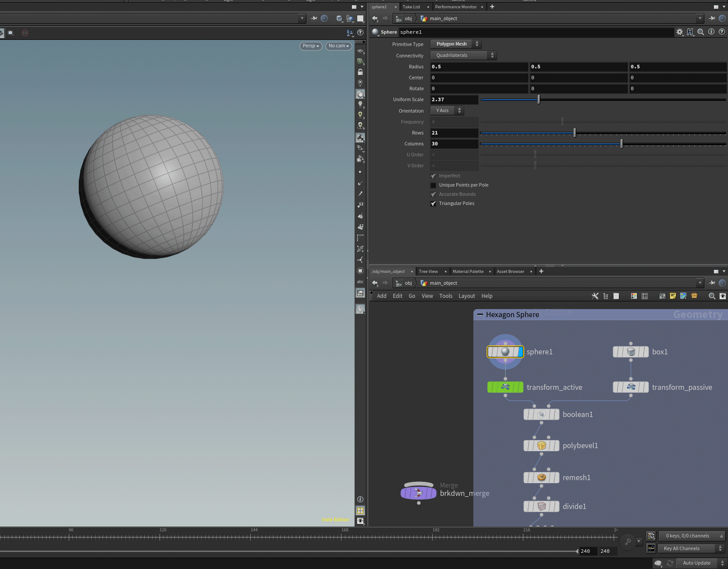Click the Rows value field

[454, 133]
